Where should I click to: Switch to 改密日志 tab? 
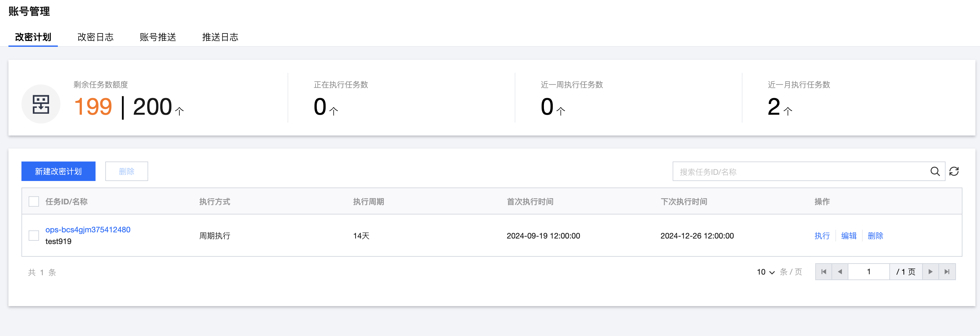pyautogui.click(x=96, y=37)
